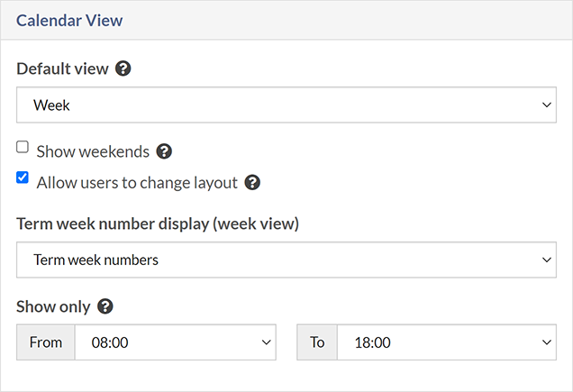
Task: Open the From time dropdown set to 08:00
Action: point(175,342)
